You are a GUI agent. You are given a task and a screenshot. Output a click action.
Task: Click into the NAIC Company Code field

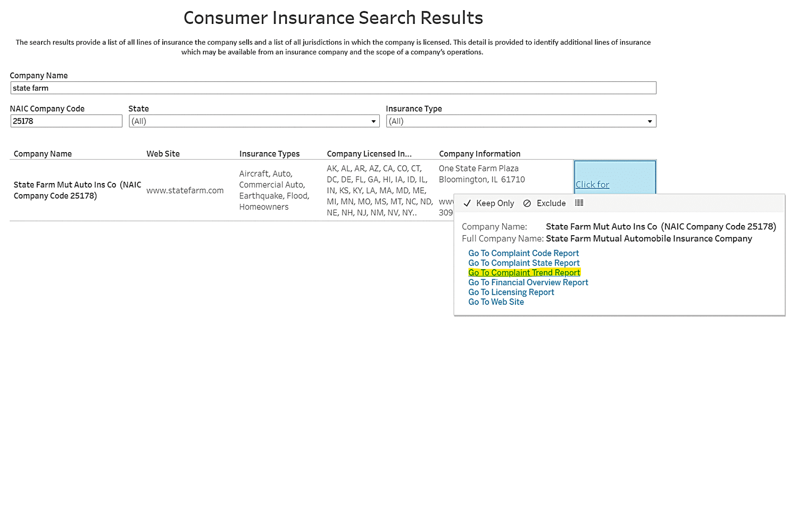coord(66,121)
